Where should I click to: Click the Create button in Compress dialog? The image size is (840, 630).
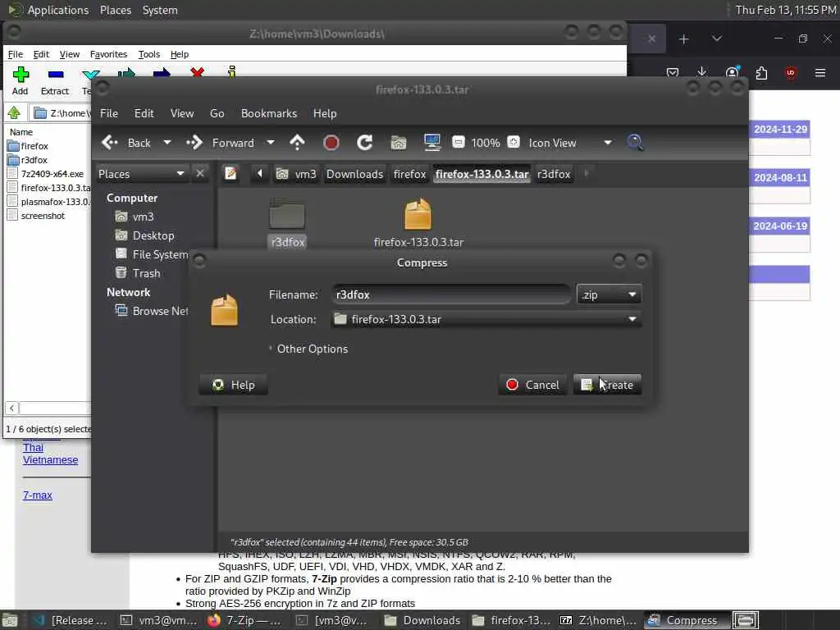click(x=607, y=385)
